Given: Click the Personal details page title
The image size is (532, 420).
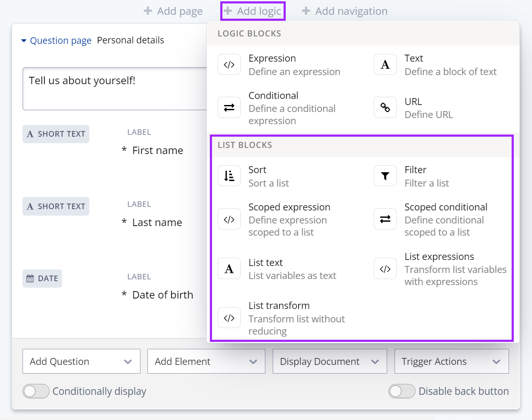Looking at the screenshot, I should 131,40.
